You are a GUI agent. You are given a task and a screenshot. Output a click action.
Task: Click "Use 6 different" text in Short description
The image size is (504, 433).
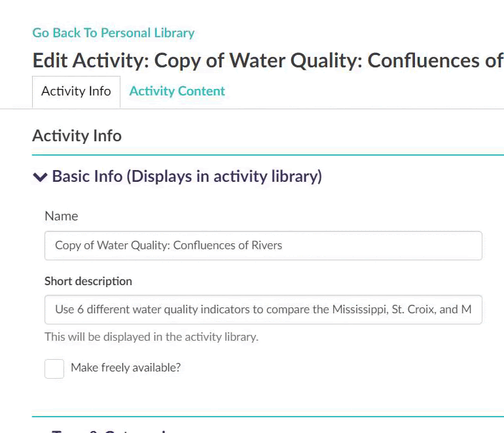(91, 309)
